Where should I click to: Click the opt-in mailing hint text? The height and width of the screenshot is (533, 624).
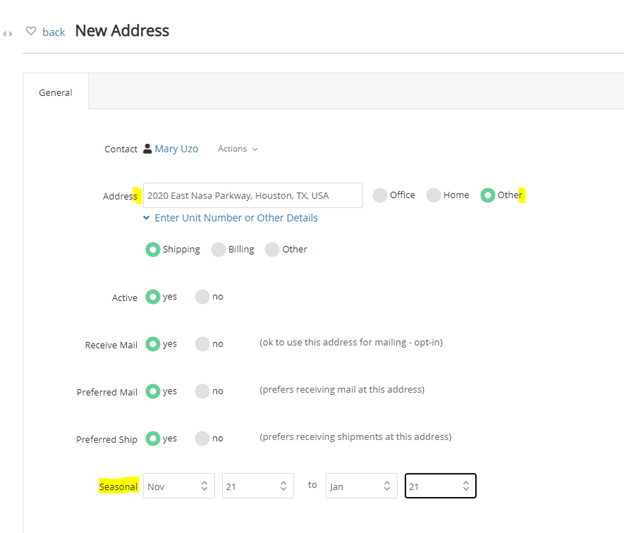tap(351, 342)
